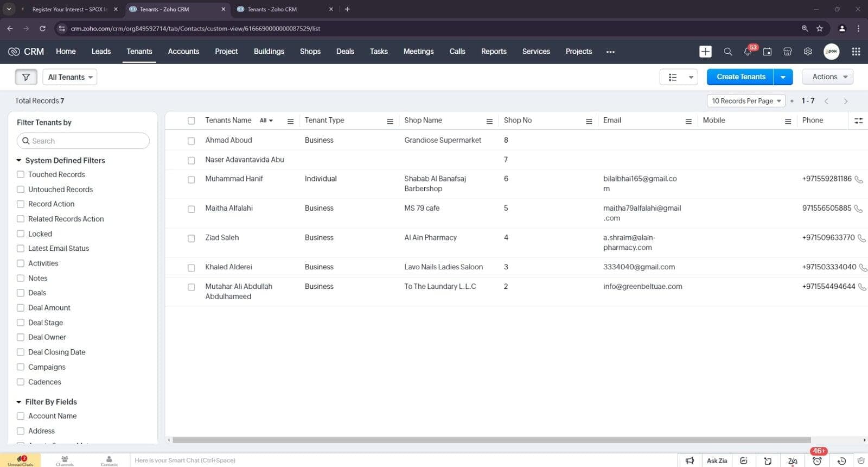This screenshot has height=467, width=868.
Task: Open the notifications bell icon
Action: click(x=748, y=52)
